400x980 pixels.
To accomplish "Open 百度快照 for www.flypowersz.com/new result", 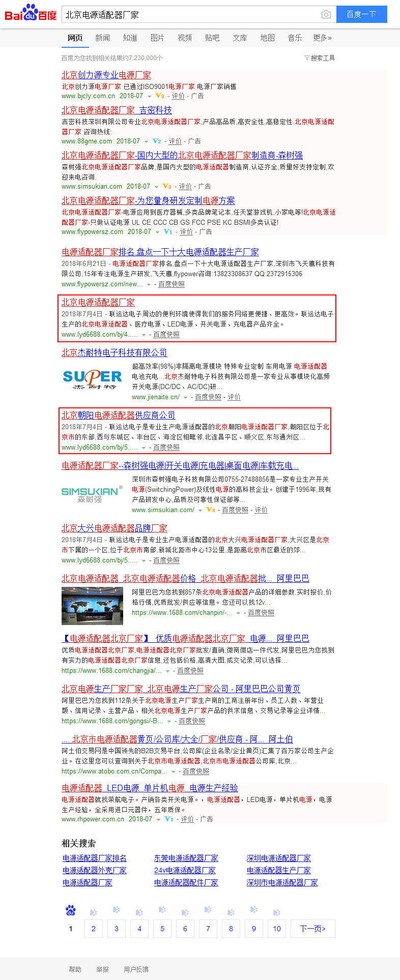I will click(172, 284).
